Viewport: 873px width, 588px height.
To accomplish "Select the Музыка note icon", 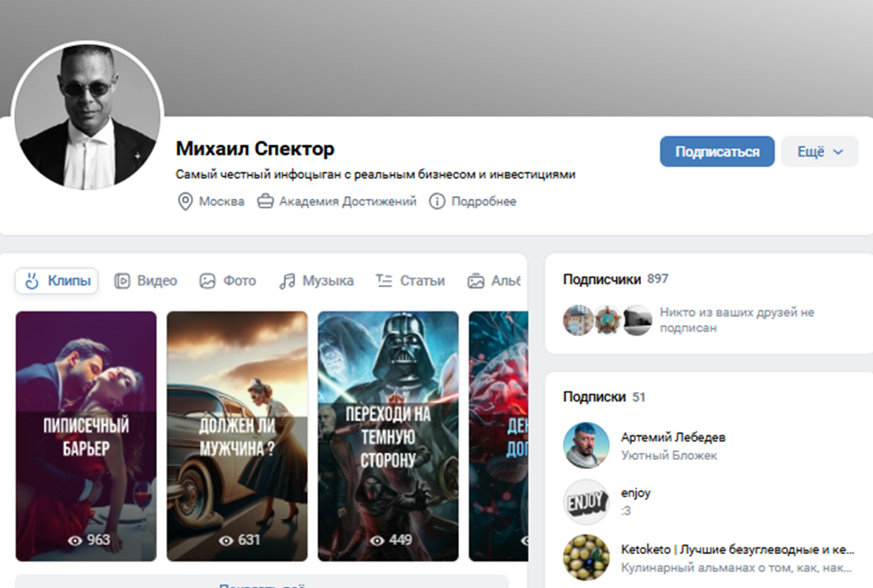I will click(287, 280).
